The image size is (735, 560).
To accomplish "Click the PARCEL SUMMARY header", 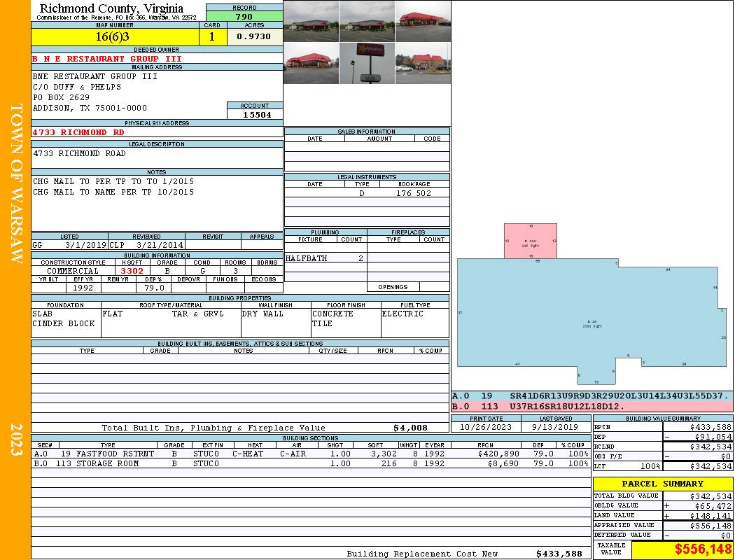I will 662,484.
